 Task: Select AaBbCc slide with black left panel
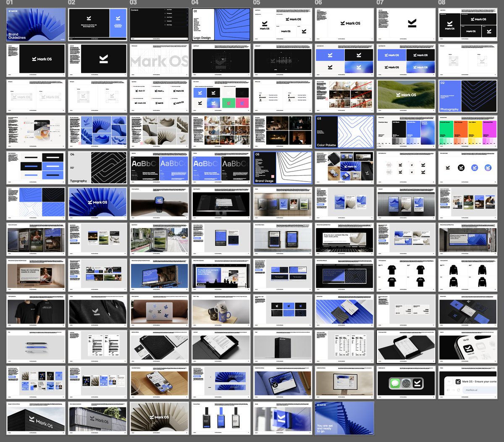tap(159, 168)
